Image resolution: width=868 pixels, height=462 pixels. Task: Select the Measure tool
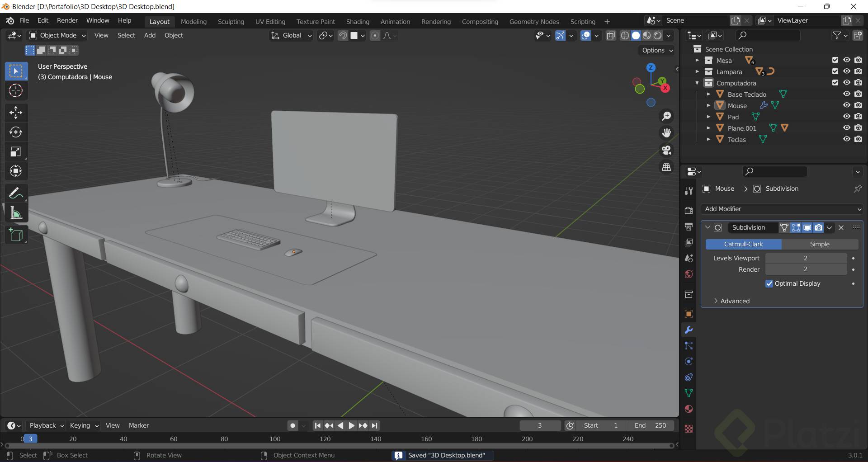[x=16, y=213]
